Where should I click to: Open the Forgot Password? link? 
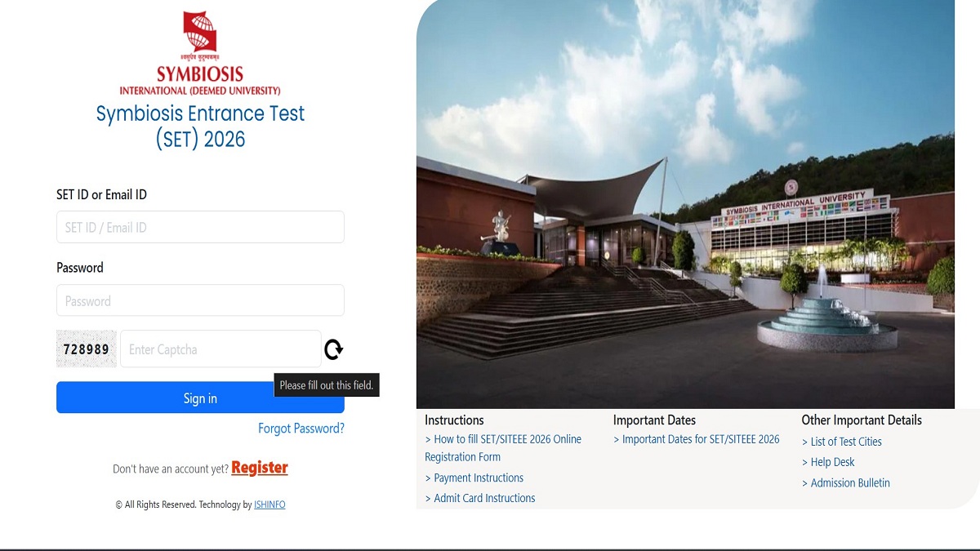pos(301,429)
